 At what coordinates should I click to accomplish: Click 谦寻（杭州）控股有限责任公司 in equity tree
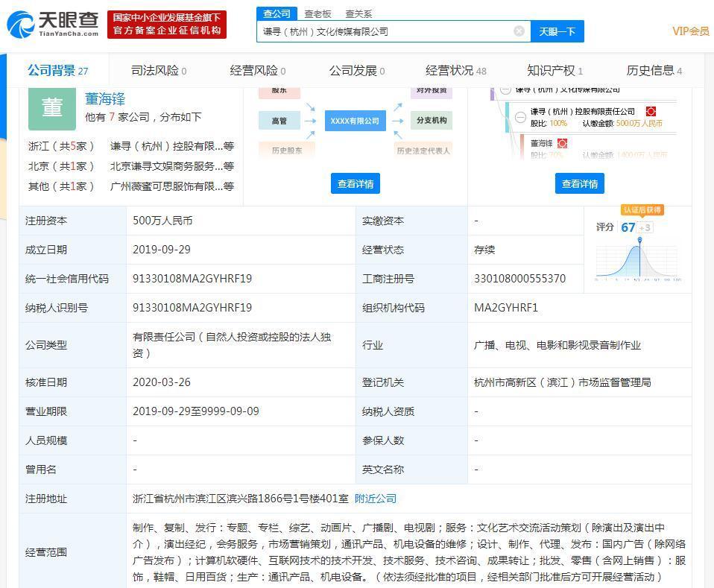pos(582,112)
